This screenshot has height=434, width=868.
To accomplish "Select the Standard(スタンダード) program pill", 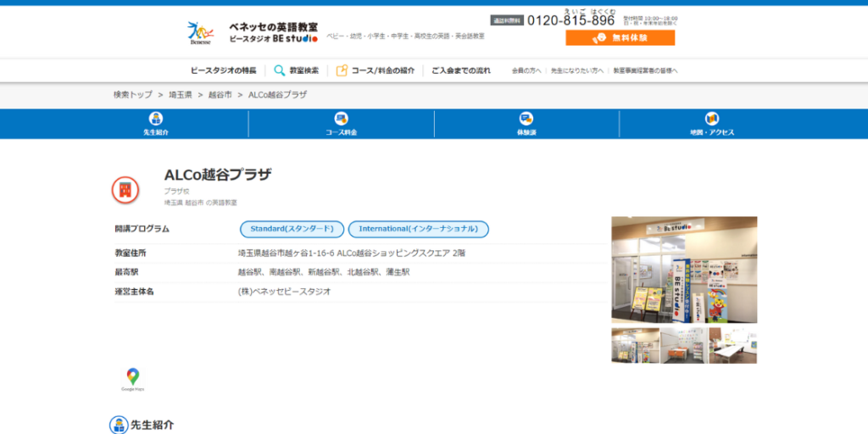I will pyautogui.click(x=292, y=229).
